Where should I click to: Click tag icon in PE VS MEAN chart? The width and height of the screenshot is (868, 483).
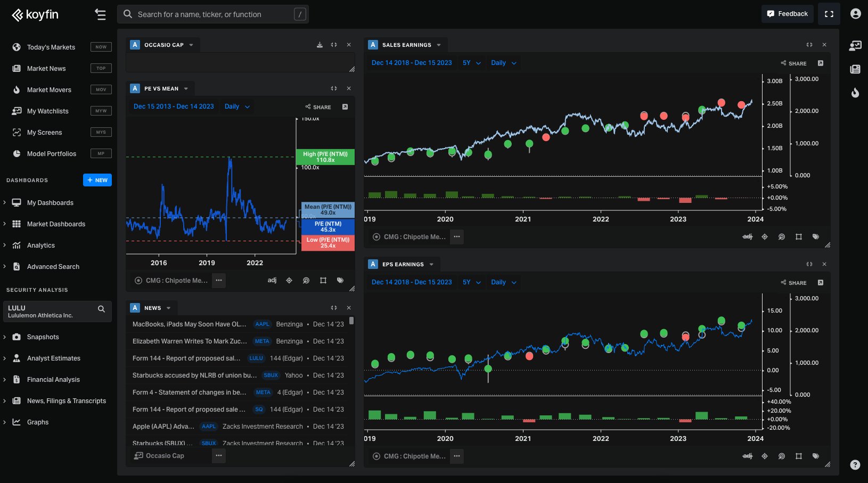coord(340,280)
